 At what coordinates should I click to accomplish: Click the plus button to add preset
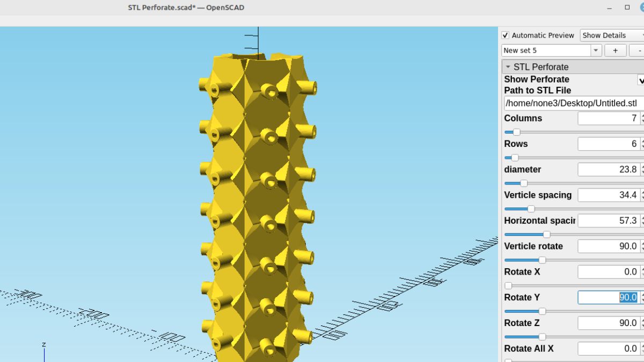point(615,50)
